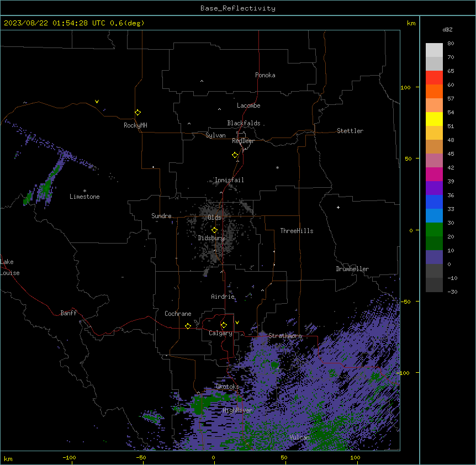Select the Ponoka city label
Viewport: 476px width, 465px height.
click(265, 75)
